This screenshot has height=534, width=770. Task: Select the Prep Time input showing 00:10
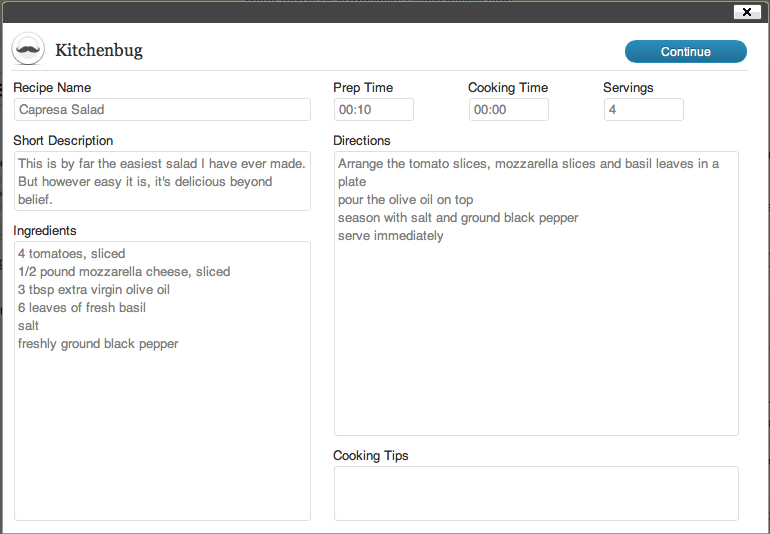click(x=374, y=110)
